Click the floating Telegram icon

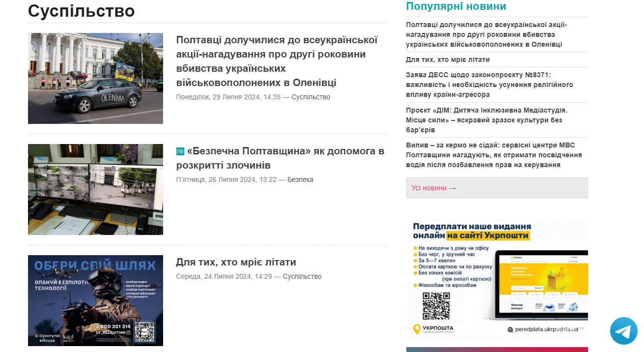click(x=623, y=331)
